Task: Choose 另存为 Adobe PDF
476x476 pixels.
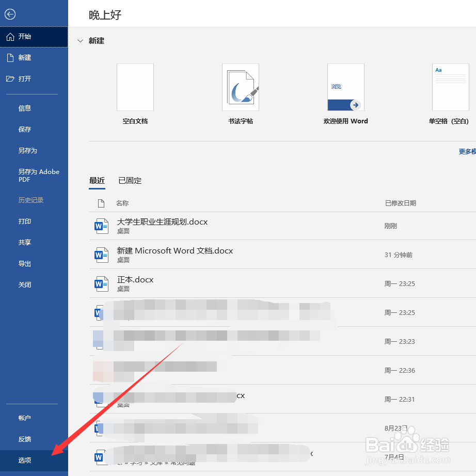Action: tap(39, 176)
